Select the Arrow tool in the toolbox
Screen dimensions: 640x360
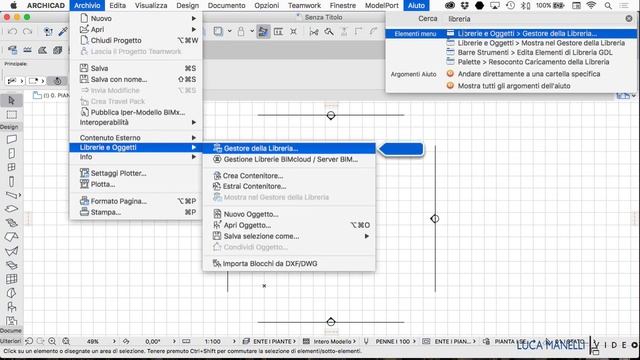(11, 100)
